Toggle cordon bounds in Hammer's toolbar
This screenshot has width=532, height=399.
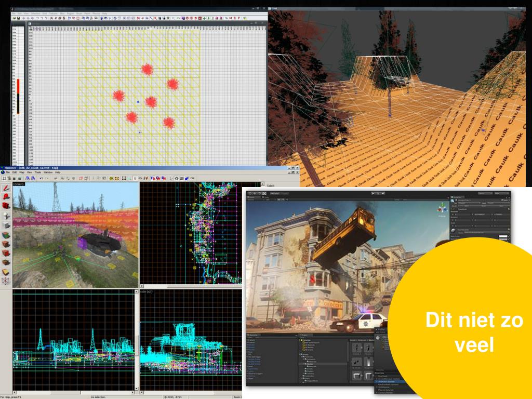click(111, 178)
